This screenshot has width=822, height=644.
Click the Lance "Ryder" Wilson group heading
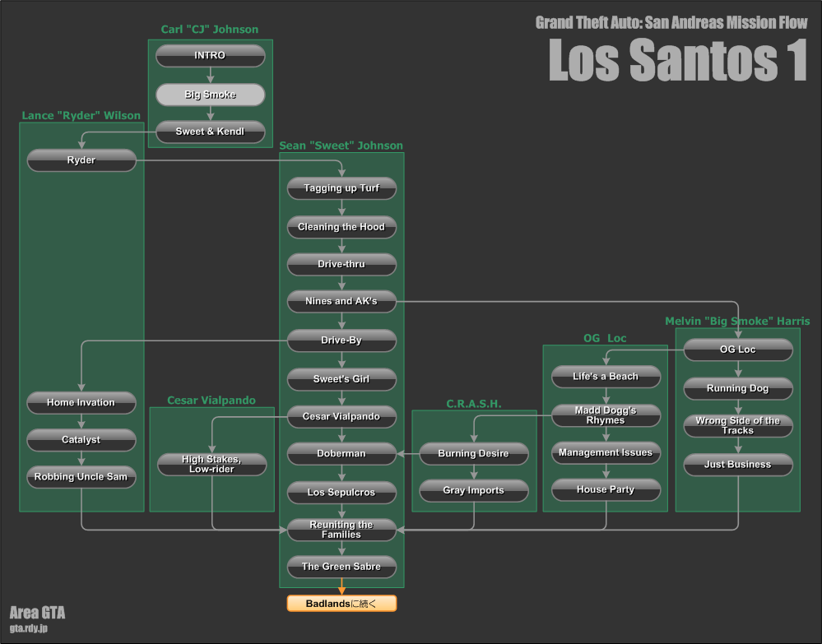click(81, 115)
